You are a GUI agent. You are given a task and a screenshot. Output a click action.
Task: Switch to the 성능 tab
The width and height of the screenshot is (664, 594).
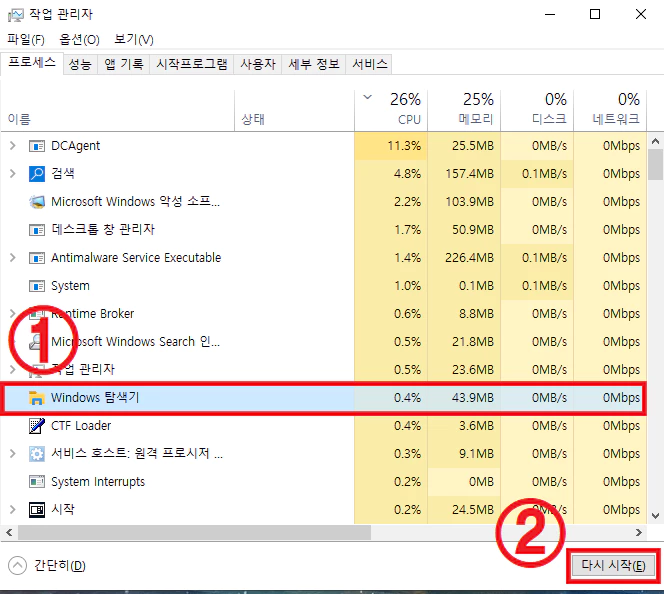(80, 64)
